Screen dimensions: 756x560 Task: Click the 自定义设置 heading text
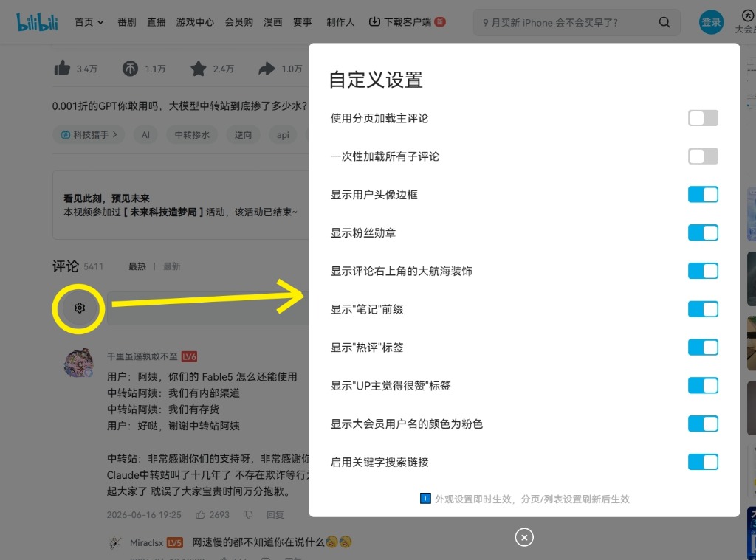(376, 80)
